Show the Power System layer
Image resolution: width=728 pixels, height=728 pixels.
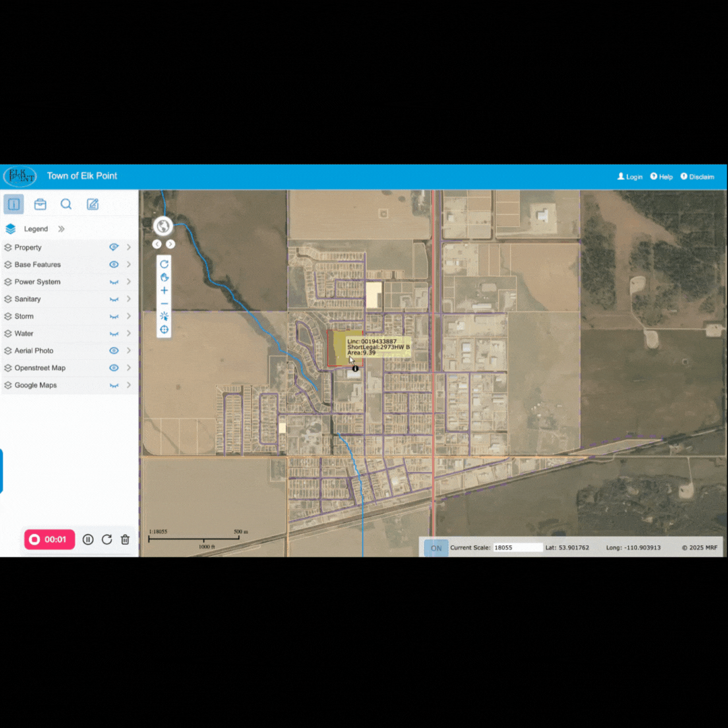tap(114, 282)
